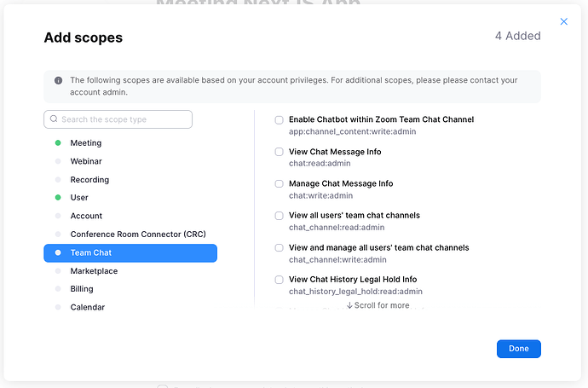Screen dimensions: 588x388
Task: Check the View Chat Message Info scope
Action: [x=279, y=152]
